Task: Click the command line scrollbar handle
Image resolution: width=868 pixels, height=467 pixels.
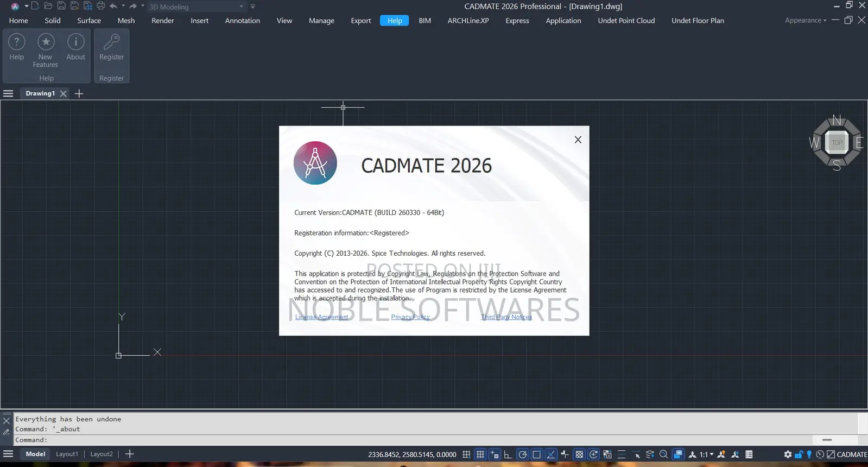Action: tap(827, 440)
